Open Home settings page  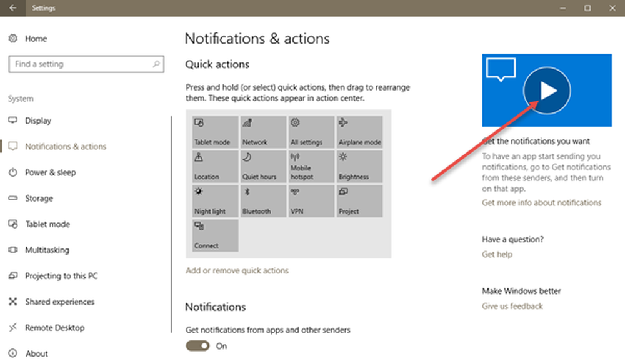tap(27, 39)
